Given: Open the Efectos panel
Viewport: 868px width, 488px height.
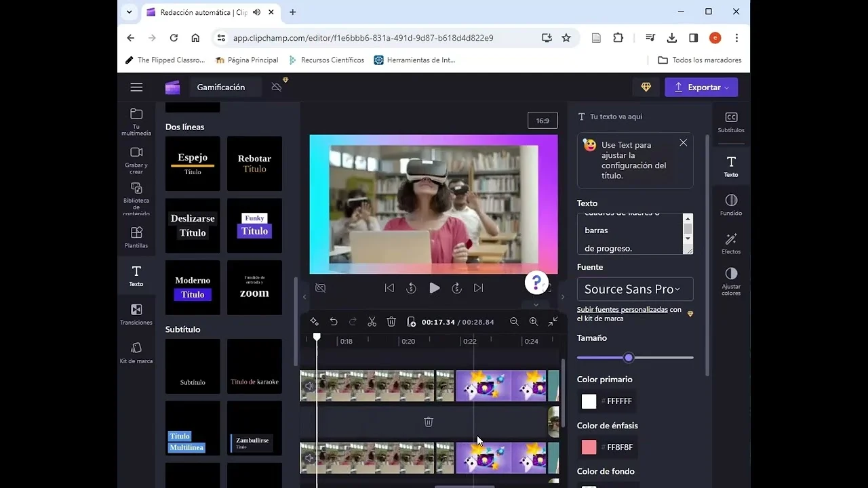Looking at the screenshot, I should coord(731,243).
